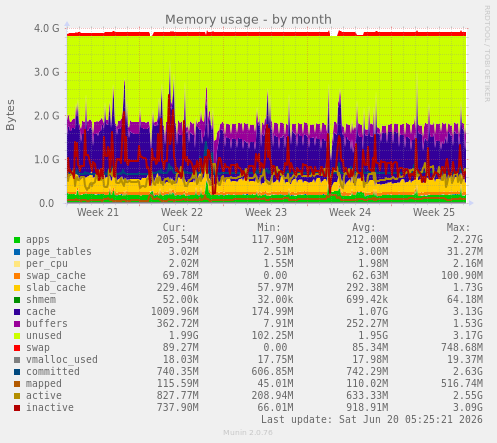Click mapped current value 115.59M
This screenshot has height=443, width=497.
[x=178, y=384]
